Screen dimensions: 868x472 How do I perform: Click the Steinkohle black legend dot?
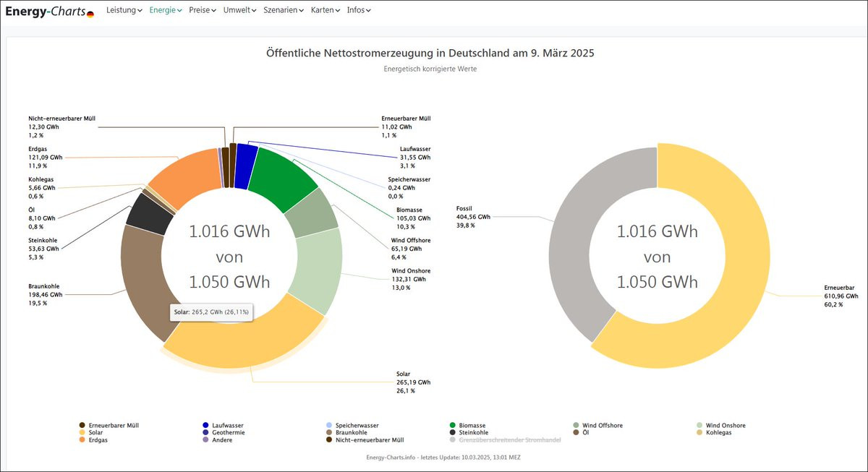click(x=453, y=432)
